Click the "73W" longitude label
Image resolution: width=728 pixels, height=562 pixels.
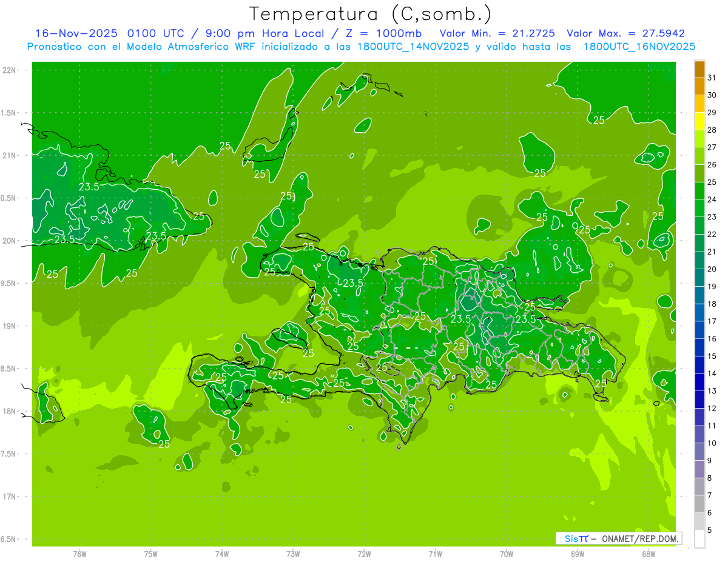(x=293, y=554)
